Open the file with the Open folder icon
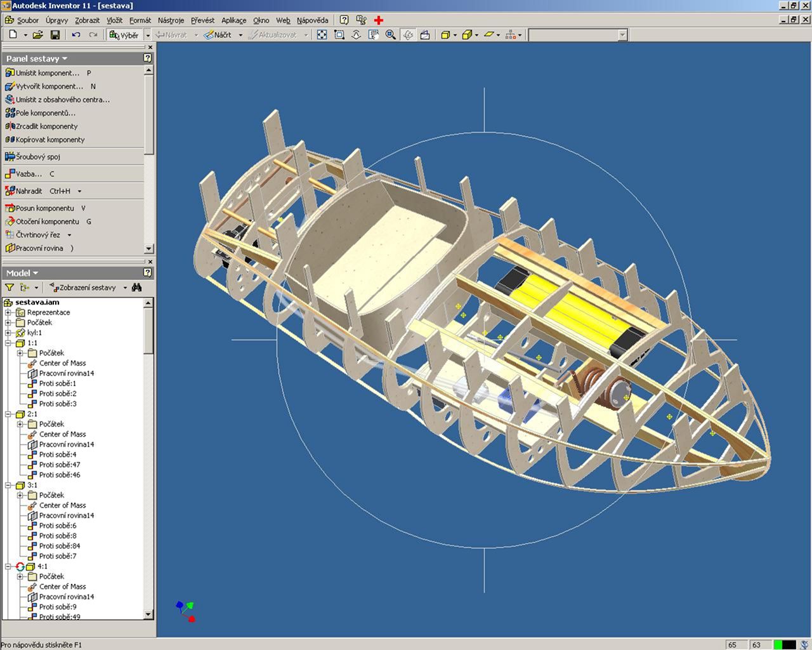812x650 pixels. 38,35
